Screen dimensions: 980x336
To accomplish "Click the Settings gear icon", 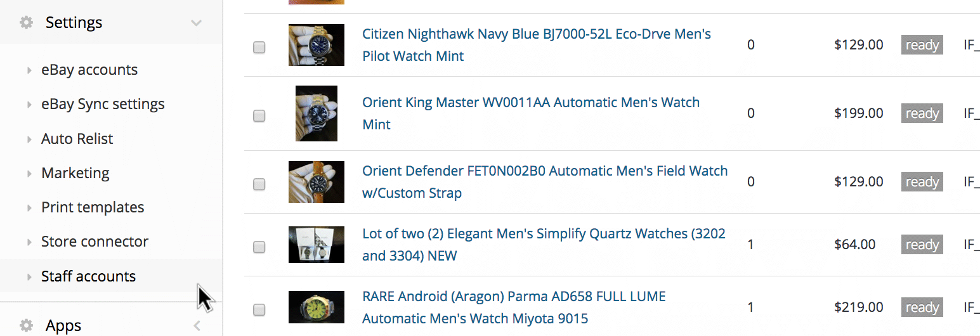I will [x=26, y=23].
